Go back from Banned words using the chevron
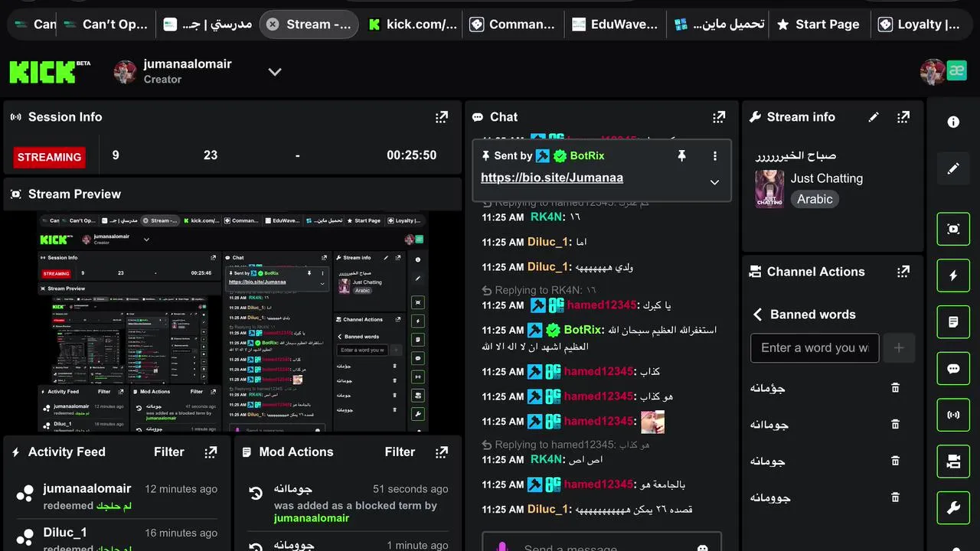The height and width of the screenshot is (551, 980). [x=757, y=315]
